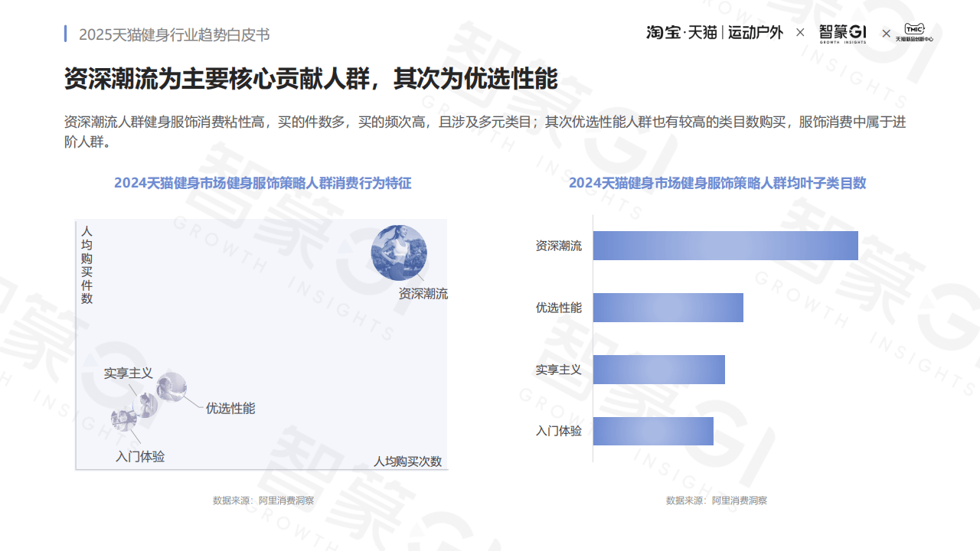Click the 2025天猫健身行业趋势白皮书 header text
This screenshot has height=551, width=980.
point(172,34)
